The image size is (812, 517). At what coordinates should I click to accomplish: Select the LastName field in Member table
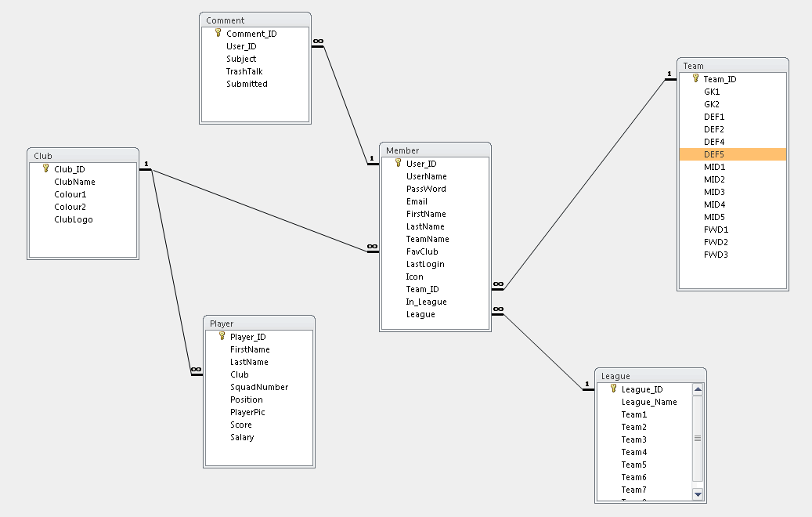[425, 226]
